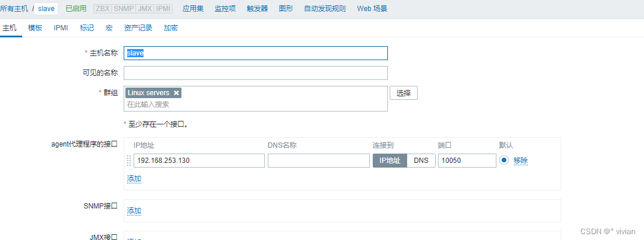
Task: Open the 监控项 page
Action: (226, 9)
